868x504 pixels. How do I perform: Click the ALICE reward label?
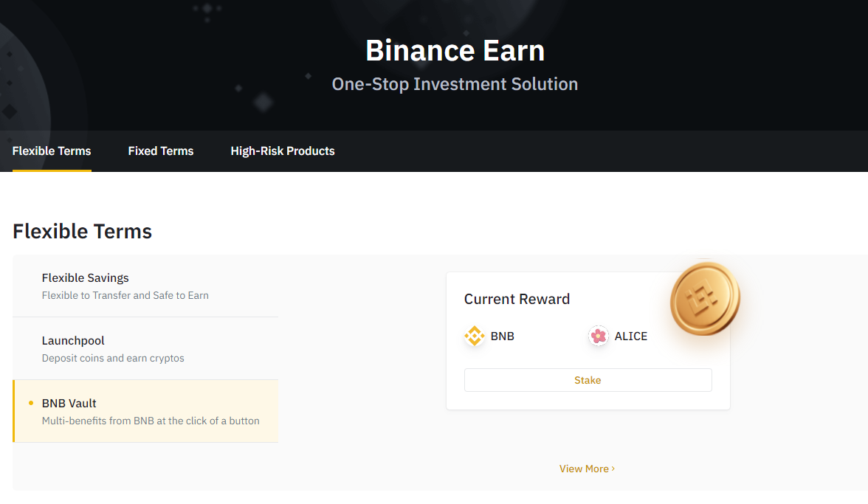[630, 336]
